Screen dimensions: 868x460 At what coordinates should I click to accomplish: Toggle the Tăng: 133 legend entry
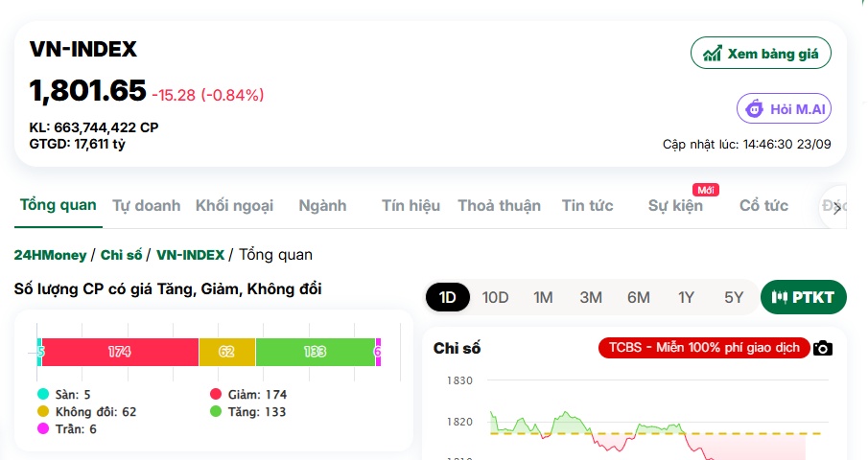click(247, 411)
